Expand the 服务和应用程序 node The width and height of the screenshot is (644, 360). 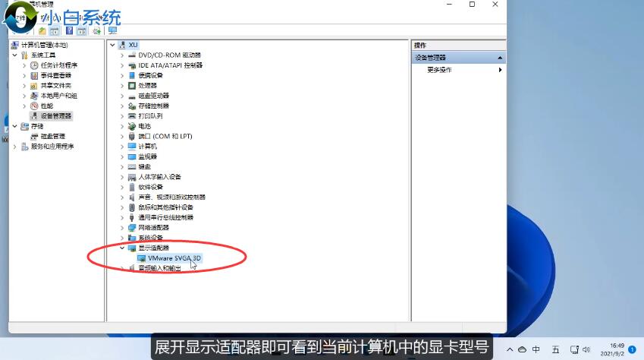point(14,147)
